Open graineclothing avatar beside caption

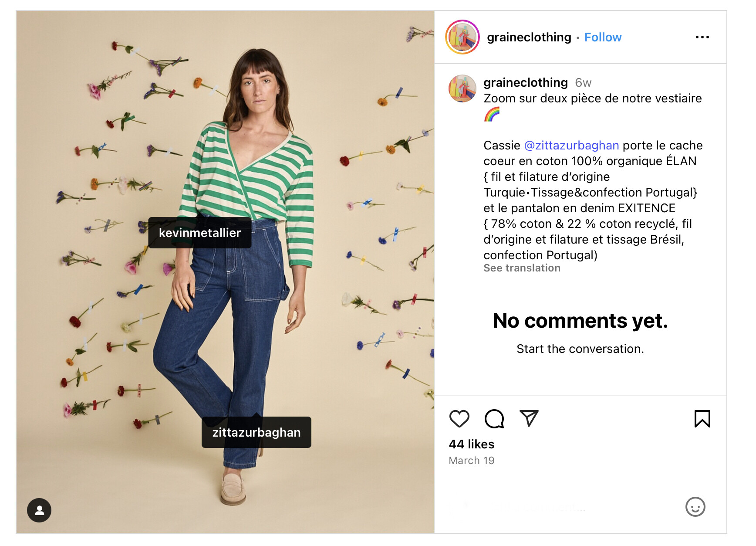click(462, 88)
